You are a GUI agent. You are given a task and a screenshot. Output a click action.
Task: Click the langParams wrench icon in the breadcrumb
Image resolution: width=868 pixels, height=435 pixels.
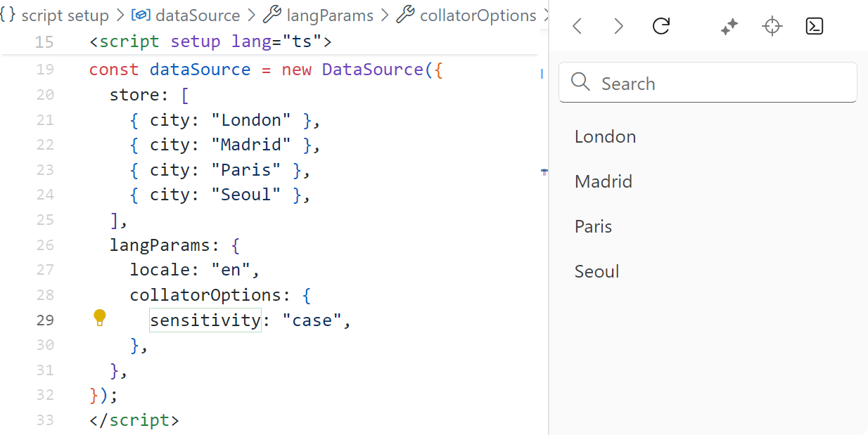point(273,15)
